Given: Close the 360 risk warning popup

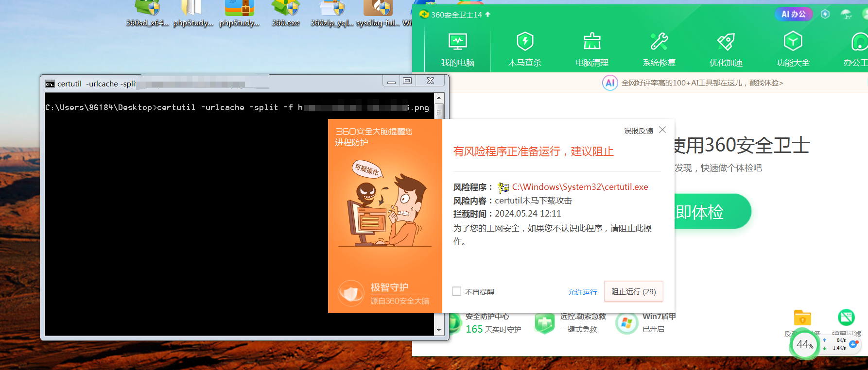Looking at the screenshot, I should pos(662,130).
